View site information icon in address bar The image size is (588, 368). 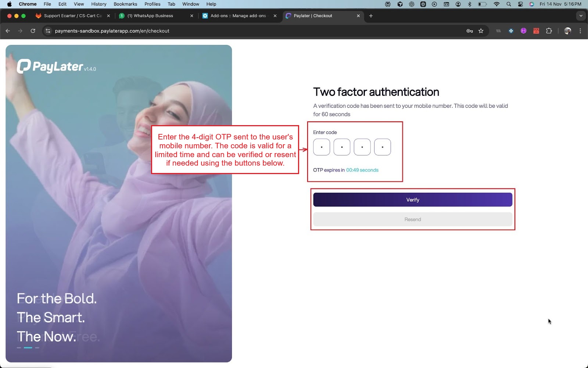tap(48, 31)
